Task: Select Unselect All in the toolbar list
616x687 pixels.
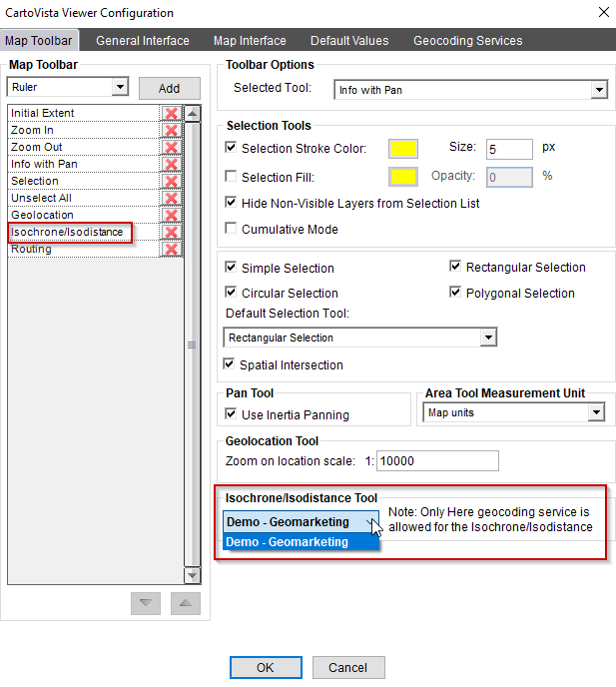Action: coord(83,198)
